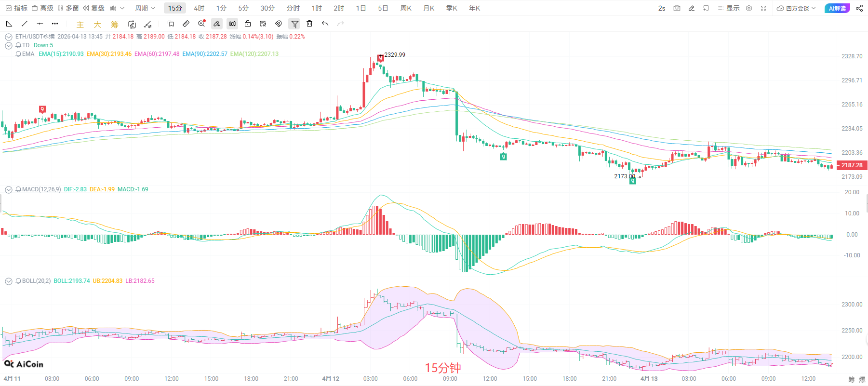The image size is (868, 386).
Task: Select the trend line drawing tool
Action: point(25,24)
